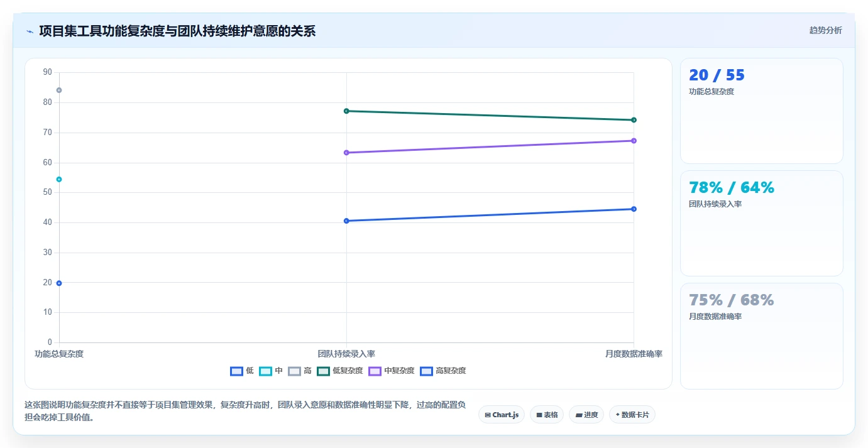This screenshot has width=868, height=448.
Task: Click the 团队持续录入率 card caption
Action: (715, 204)
